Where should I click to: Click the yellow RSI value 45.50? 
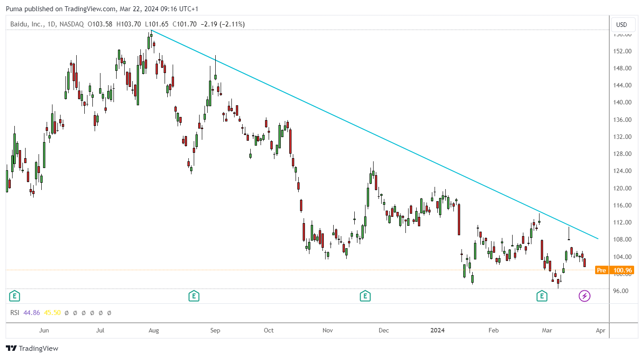point(53,312)
